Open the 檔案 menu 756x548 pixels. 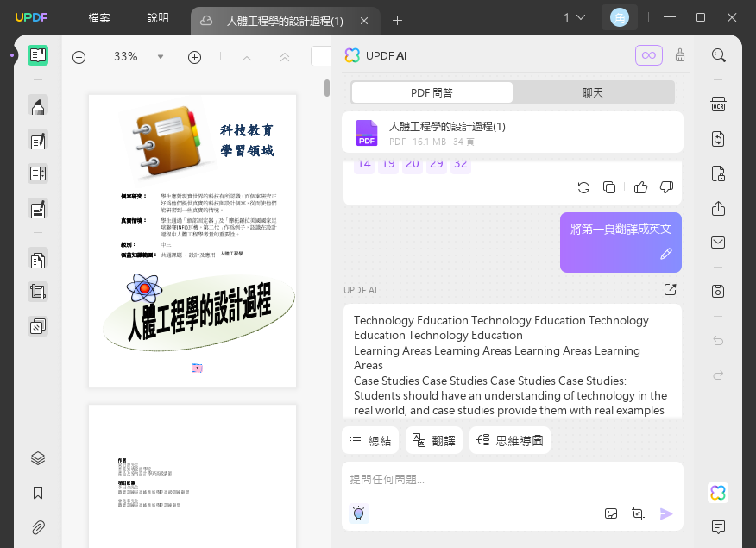(99, 18)
